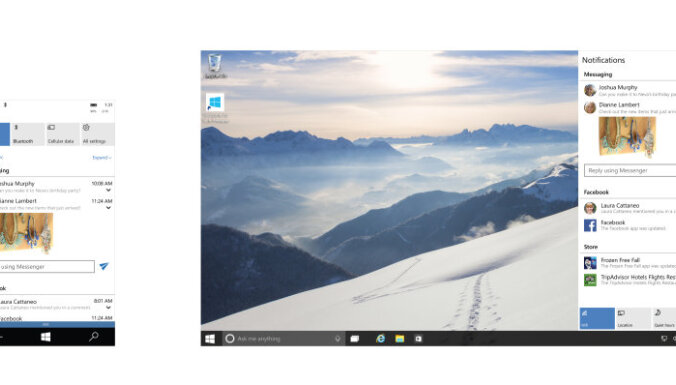Click the Expand link on phone
The height and width of the screenshot is (385, 676).
tap(102, 158)
